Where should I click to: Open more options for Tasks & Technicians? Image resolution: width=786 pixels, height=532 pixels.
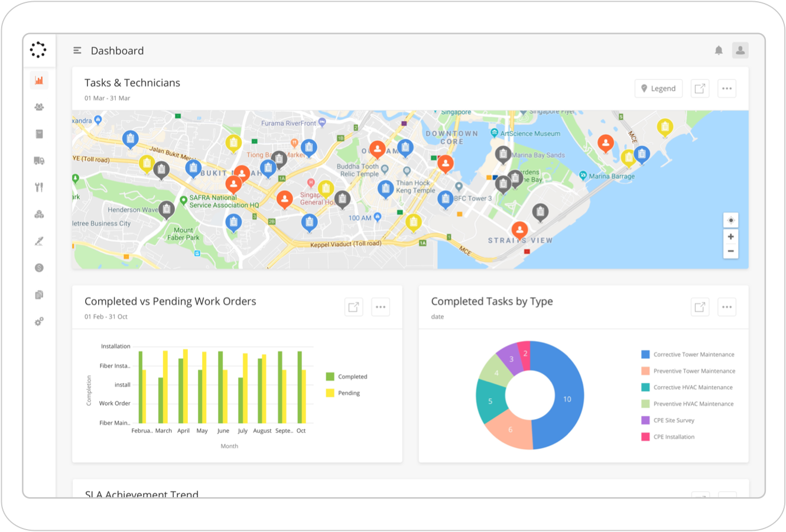[727, 89]
